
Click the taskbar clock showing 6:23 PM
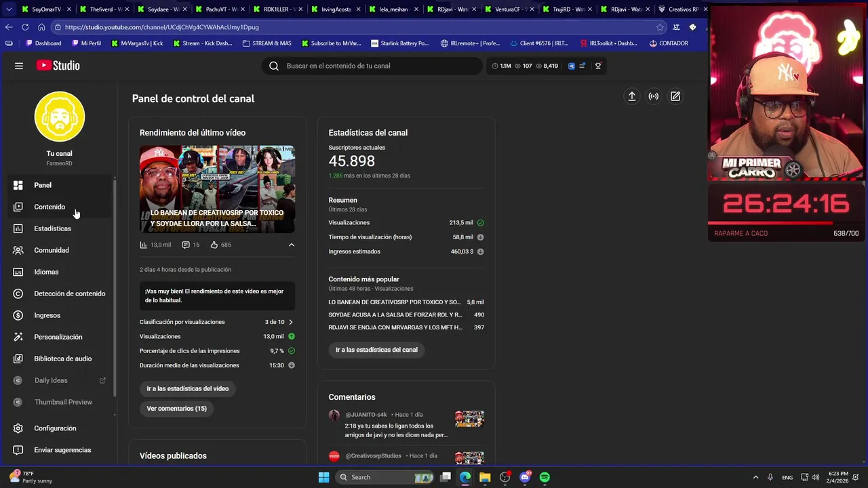(x=837, y=477)
